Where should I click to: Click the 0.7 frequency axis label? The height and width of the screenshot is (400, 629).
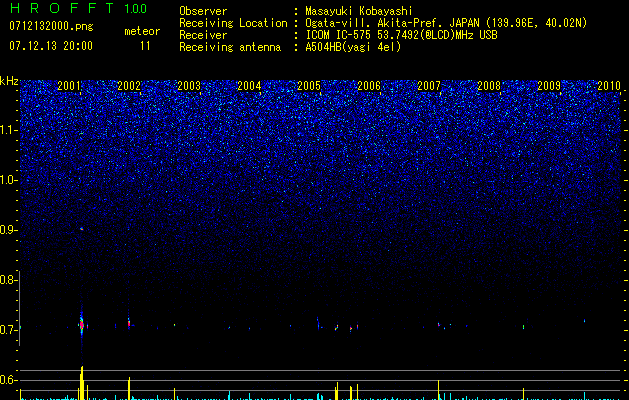click(x=8, y=330)
